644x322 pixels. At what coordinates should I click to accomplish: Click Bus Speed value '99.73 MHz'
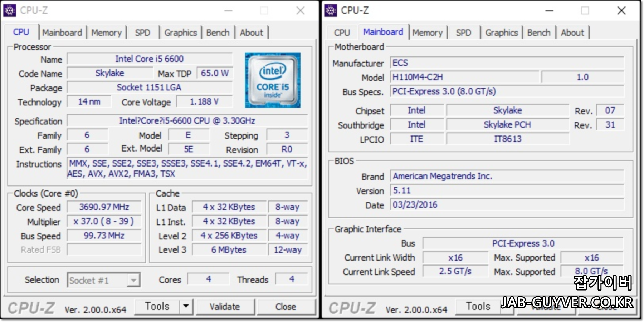point(104,236)
